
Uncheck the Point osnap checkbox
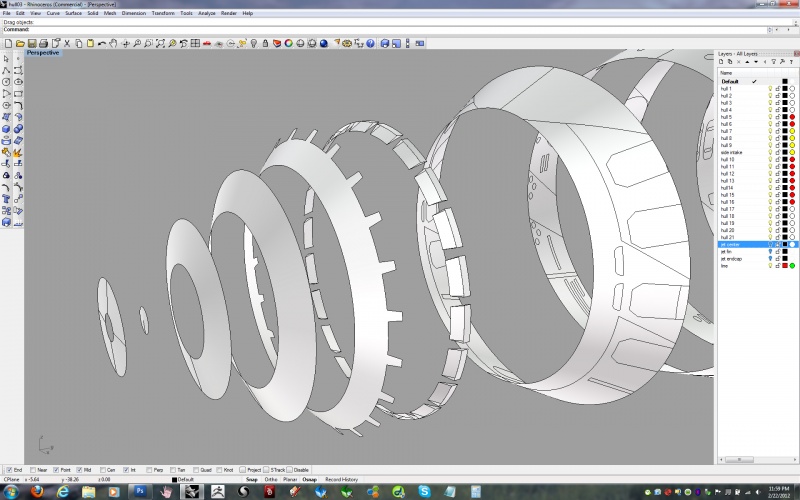(56, 470)
